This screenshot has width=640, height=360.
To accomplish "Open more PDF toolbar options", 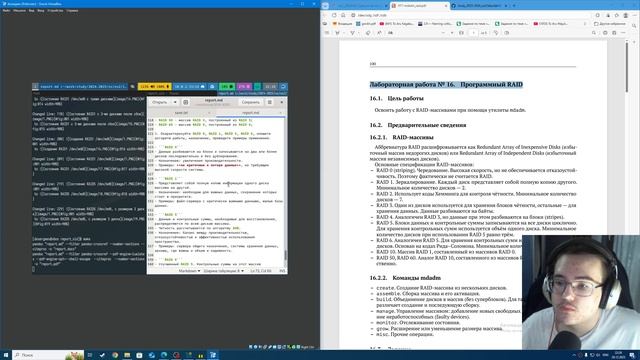I will tap(623, 33).
